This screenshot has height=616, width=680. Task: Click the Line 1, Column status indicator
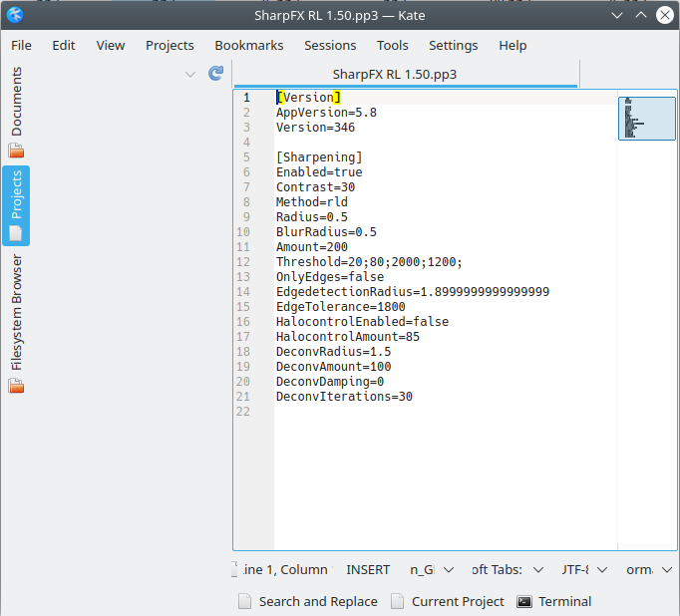(x=287, y=569)
